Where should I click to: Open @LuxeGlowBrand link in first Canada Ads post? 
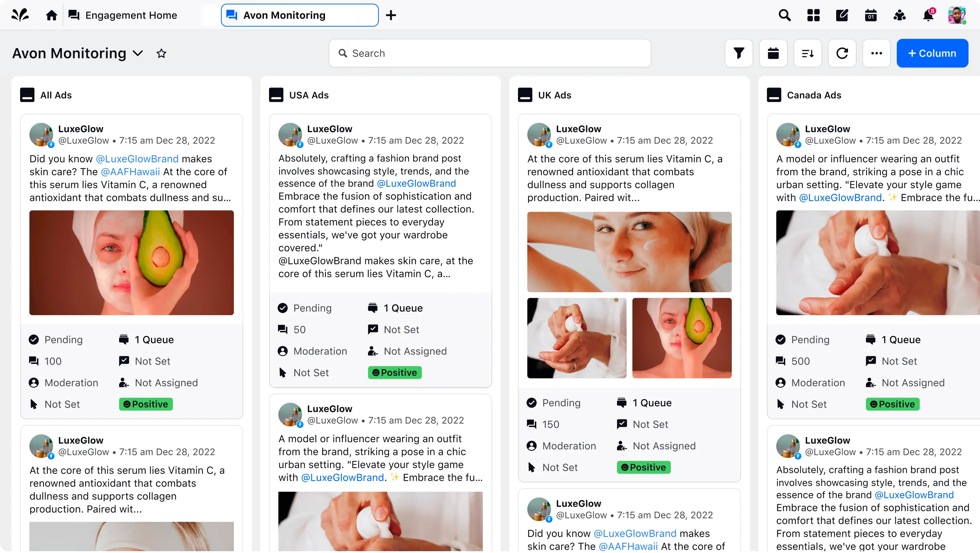(840, 197)
